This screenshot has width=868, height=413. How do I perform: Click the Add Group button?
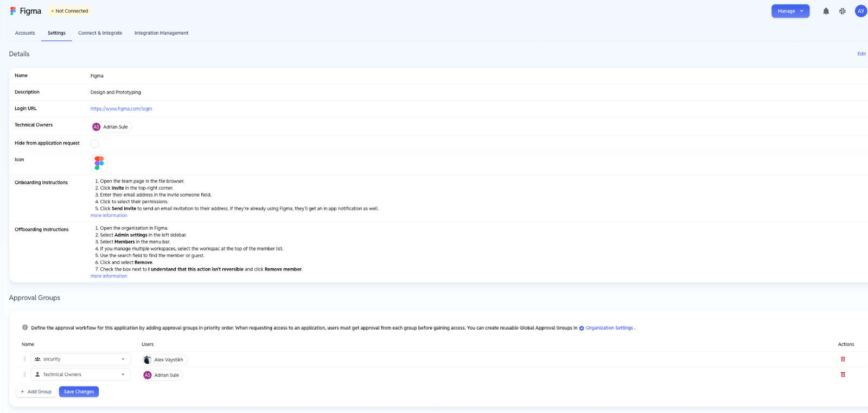coord(36,391)
